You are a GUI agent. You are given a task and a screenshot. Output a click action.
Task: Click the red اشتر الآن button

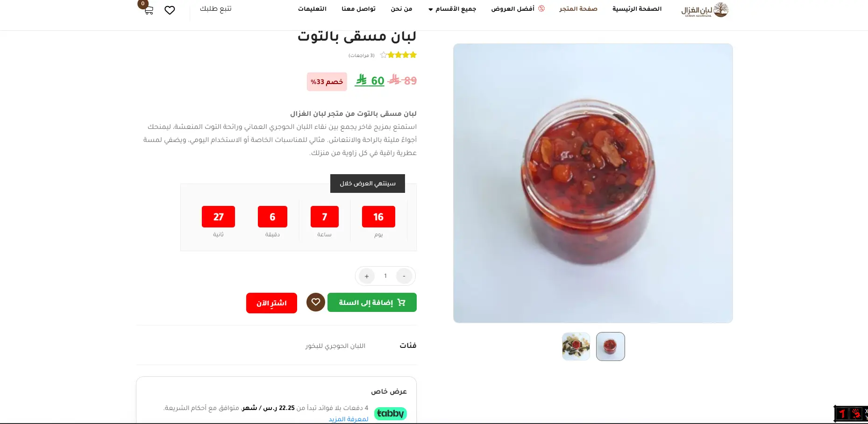point(271,303)
